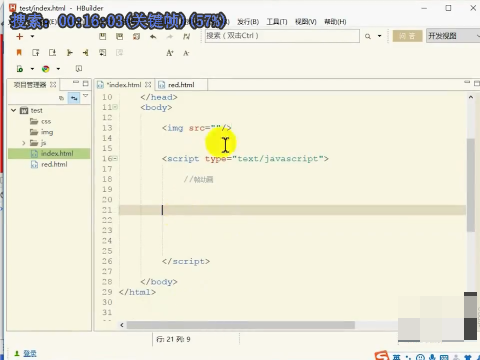This screenshot has width=480, height=360.
Task: Click the page icon right of the bookmark
Action: 36,52
